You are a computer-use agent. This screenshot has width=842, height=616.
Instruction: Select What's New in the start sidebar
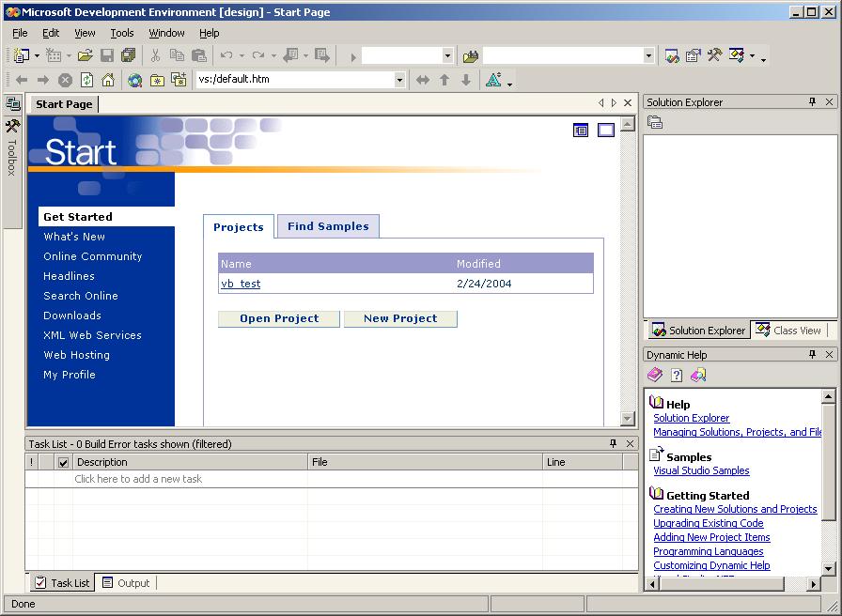74,237
